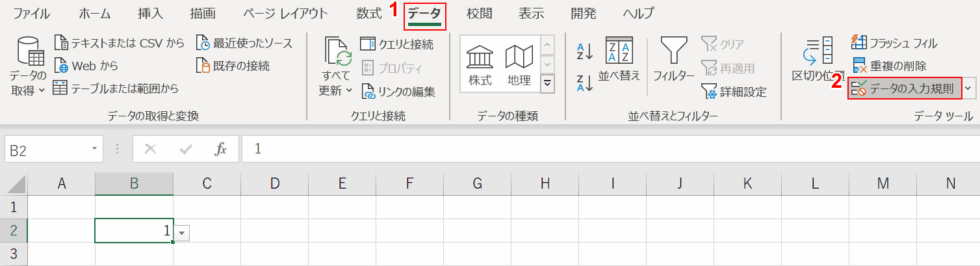Click Reapply filter (再適用)
This screenshot has height=266, width=980.
point(728,68)
